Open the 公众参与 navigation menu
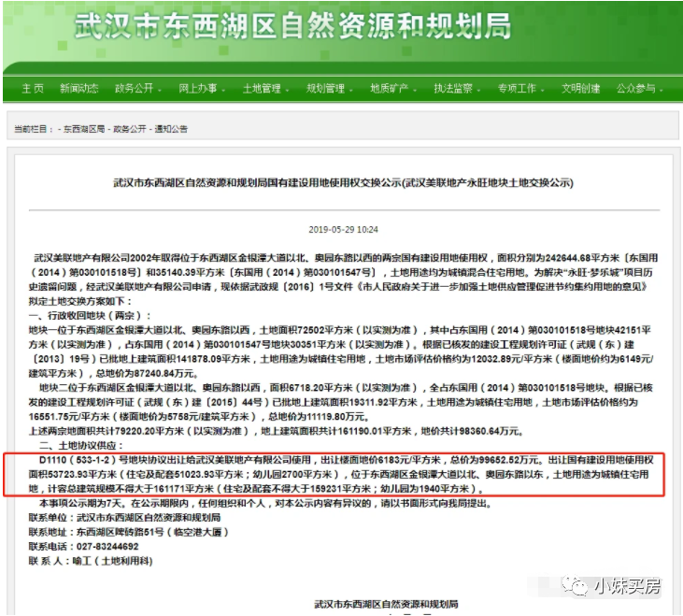The width and height of the screenshot is (683, 616). [636, 89]
